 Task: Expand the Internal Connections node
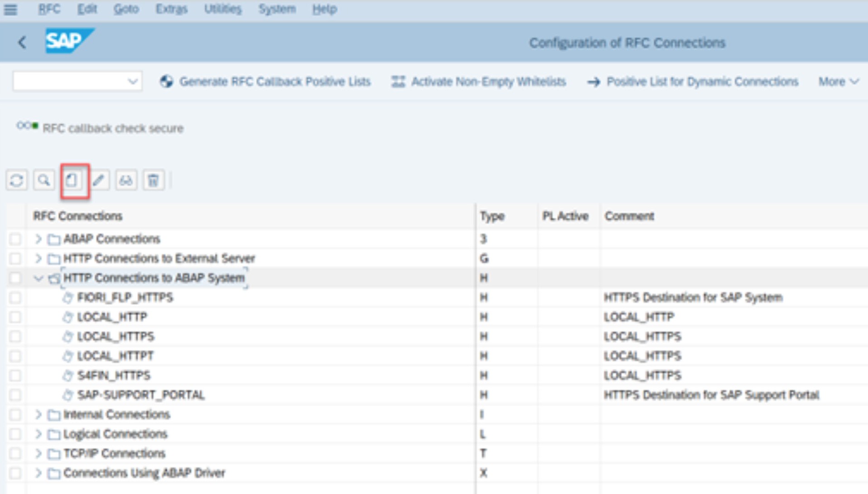(x=38, y=414)
